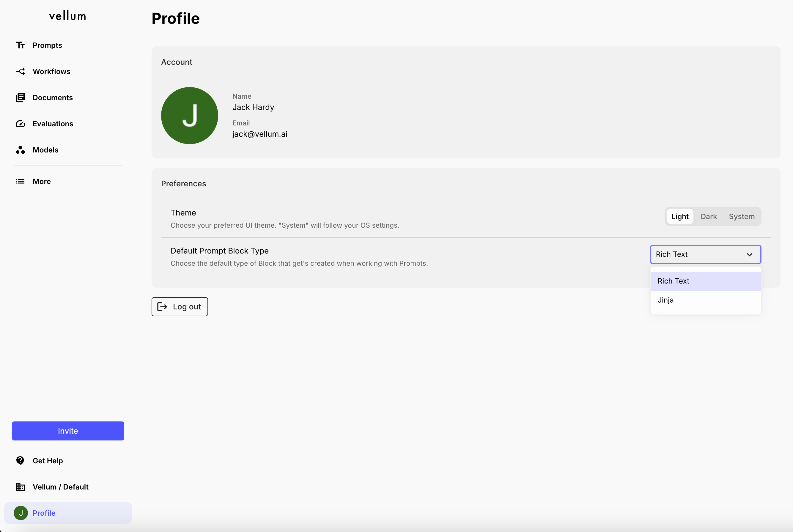Screen dimensions: 793x532
Task: Click the Models dots icon
Action: [x=20, y=149]
